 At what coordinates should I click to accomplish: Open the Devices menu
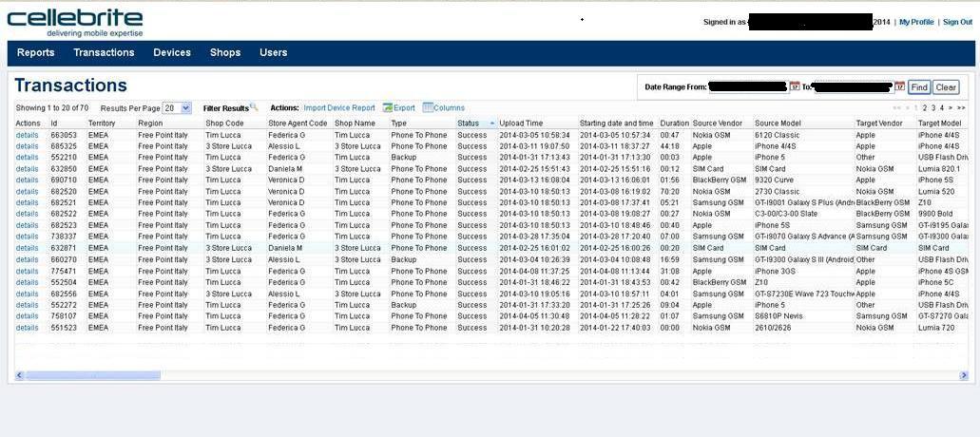[172, 53]
